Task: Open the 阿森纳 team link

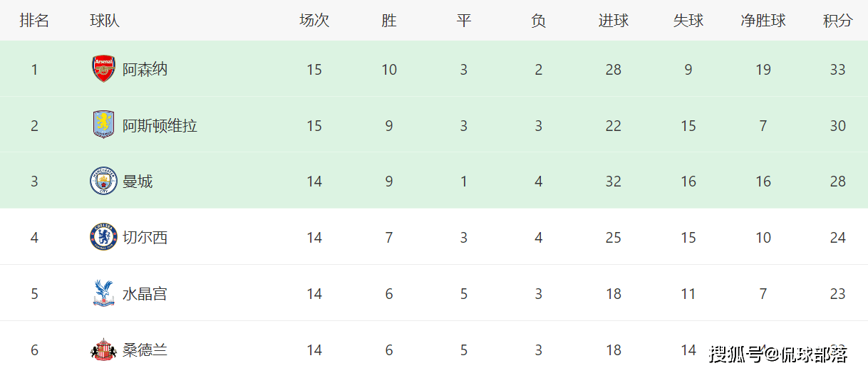Action: tap(145, 70)
